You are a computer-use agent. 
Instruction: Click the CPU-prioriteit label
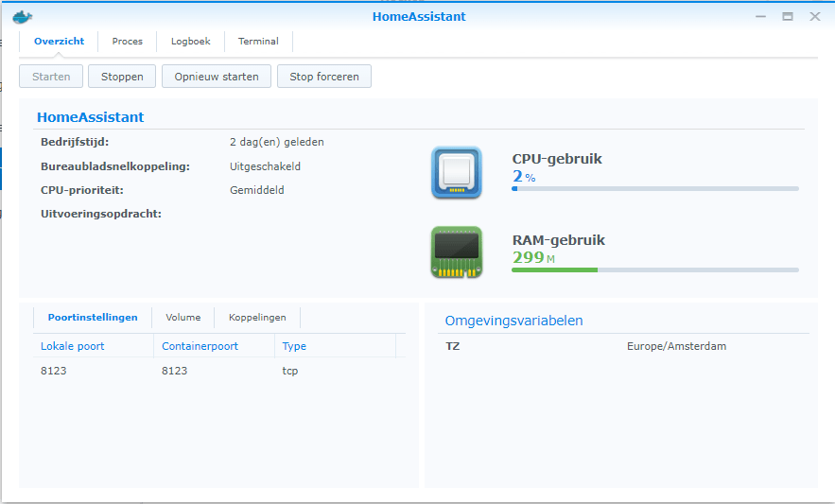[82, 190]
